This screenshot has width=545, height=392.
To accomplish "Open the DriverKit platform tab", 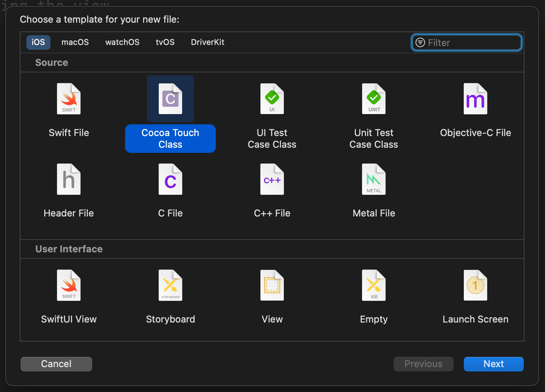I will point(208,42).
